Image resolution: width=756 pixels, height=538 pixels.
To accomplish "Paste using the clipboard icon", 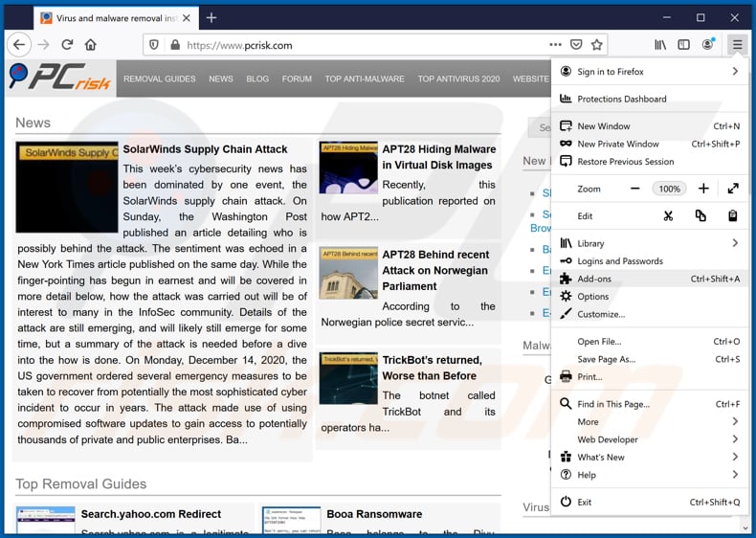I will click(733, 216).
